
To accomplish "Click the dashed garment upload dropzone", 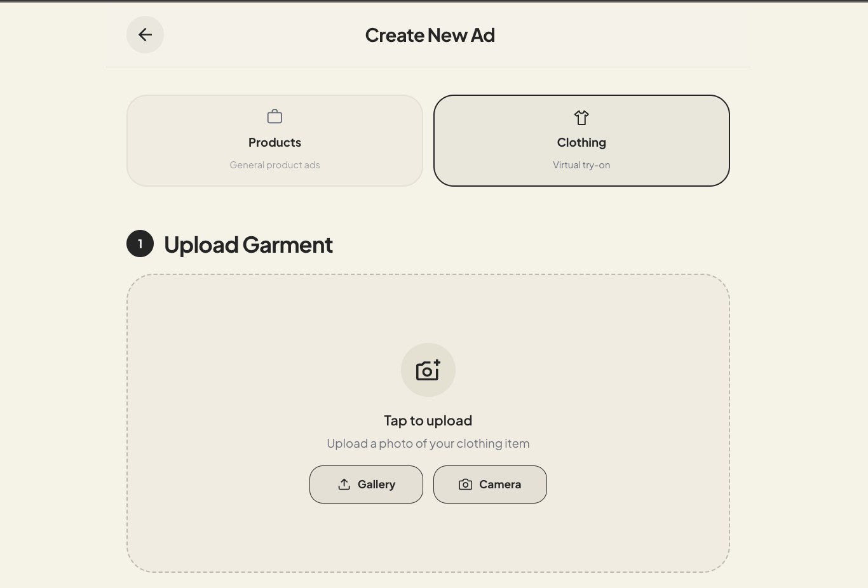I will tap(428, 424).
